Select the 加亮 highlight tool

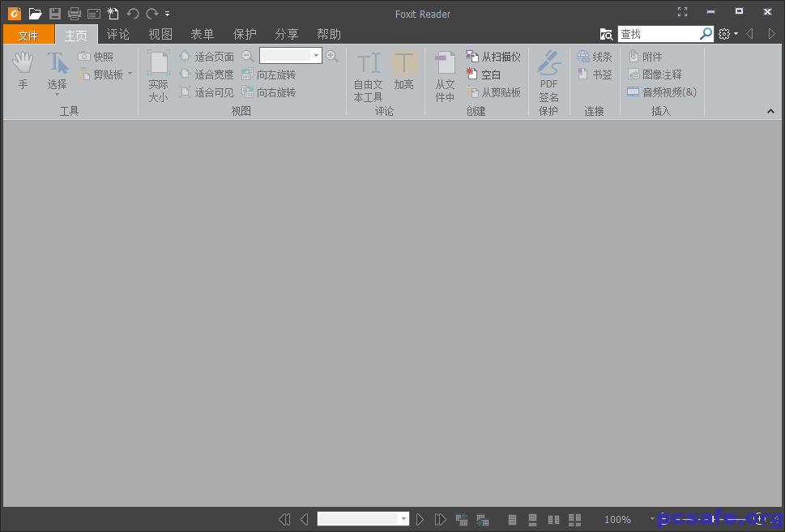pyautogui.click(x=403, y=70)
